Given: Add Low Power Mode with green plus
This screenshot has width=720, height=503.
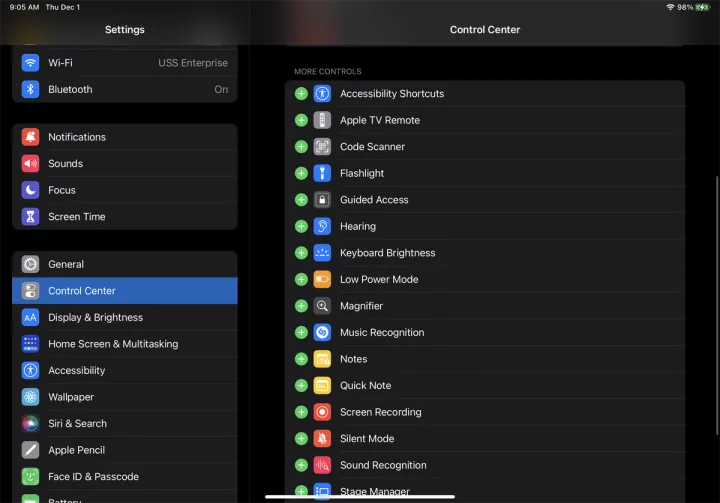Looking at the screenshot, I should click(301, 279).
